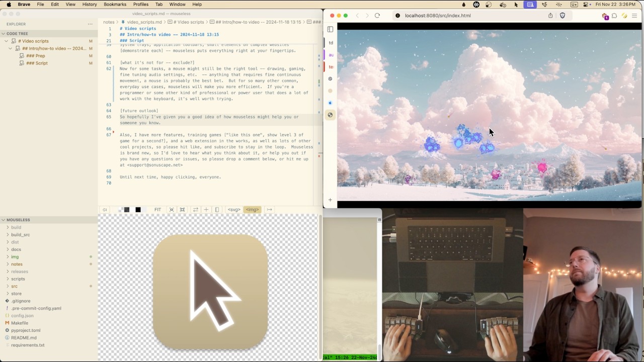Choose the dark gray background swatch in the preview
Image resolution: width=644 pixels, height=362 pixels.
127,210
